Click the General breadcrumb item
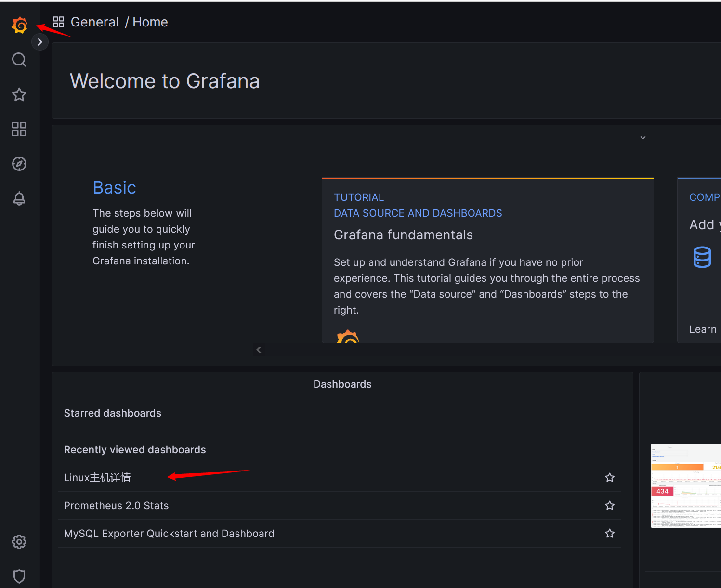 coord(94,22)
